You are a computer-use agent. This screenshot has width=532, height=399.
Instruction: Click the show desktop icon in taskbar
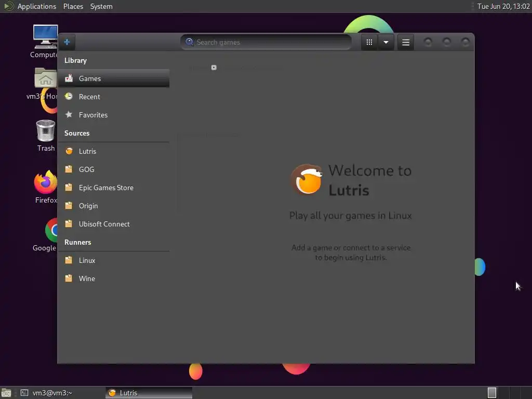click(x=6, y=393)
